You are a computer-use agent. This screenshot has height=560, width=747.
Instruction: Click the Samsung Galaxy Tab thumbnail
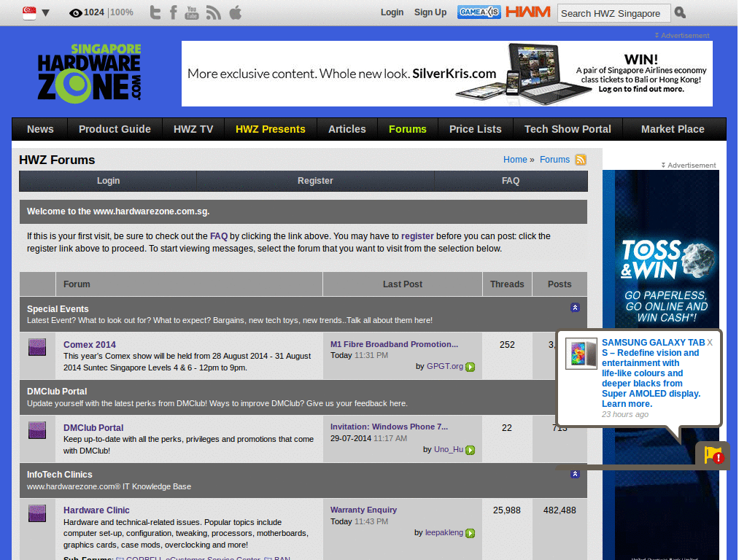click(x=581, y=354)
